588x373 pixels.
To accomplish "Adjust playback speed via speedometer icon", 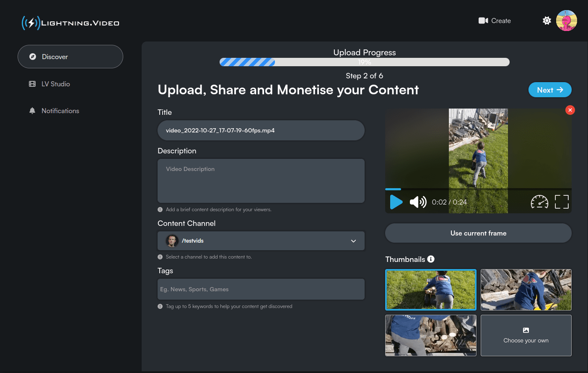I will [x=540, y=202].
